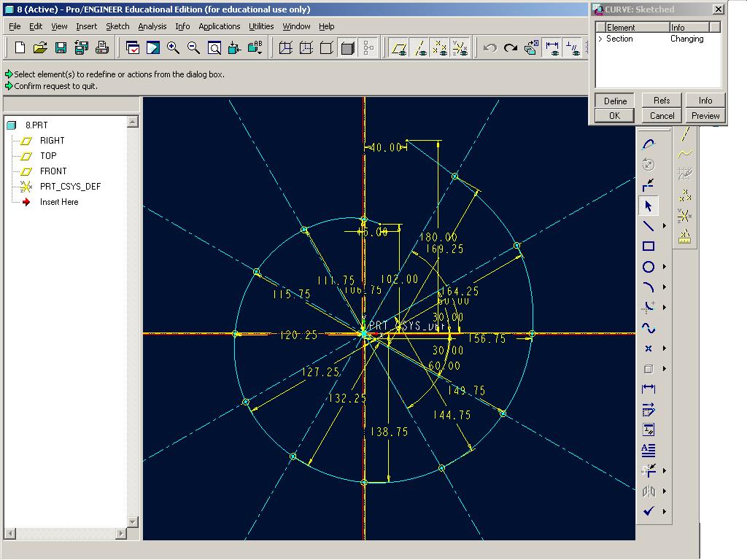Expand the Trim tool flyout arrow
This screenshot has width=747, height=560.
pos(665,470)
